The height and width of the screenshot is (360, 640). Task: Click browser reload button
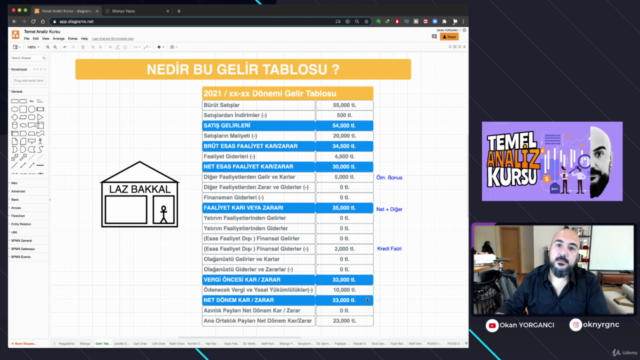click(33, 21)
